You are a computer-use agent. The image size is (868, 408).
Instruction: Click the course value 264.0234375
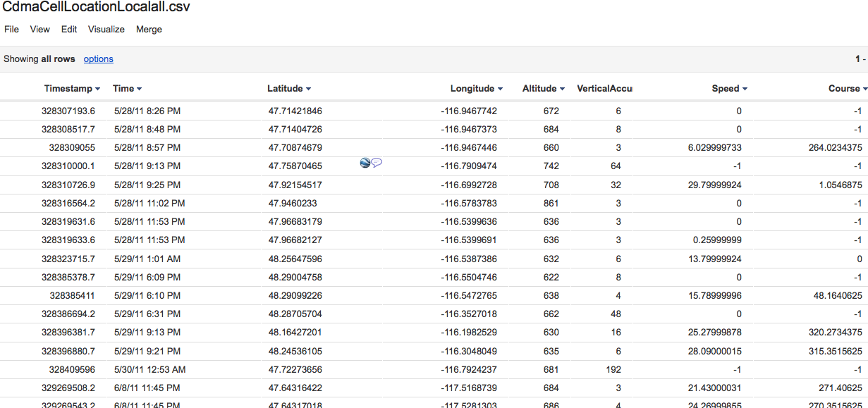point(835,148)
